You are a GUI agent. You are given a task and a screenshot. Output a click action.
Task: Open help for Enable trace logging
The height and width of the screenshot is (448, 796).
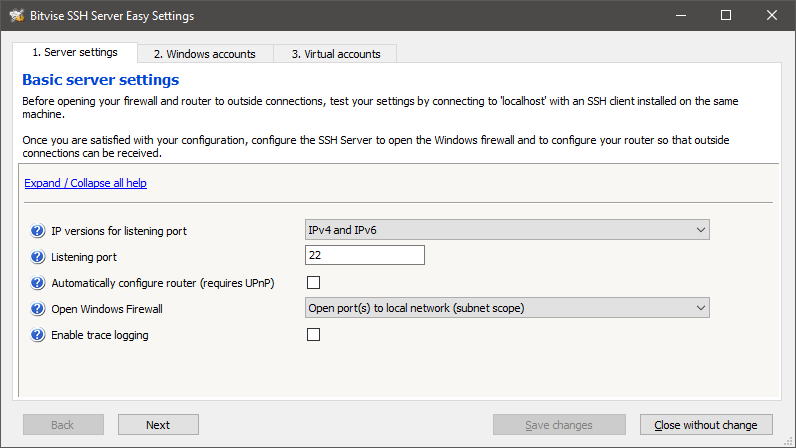[37, 335]
